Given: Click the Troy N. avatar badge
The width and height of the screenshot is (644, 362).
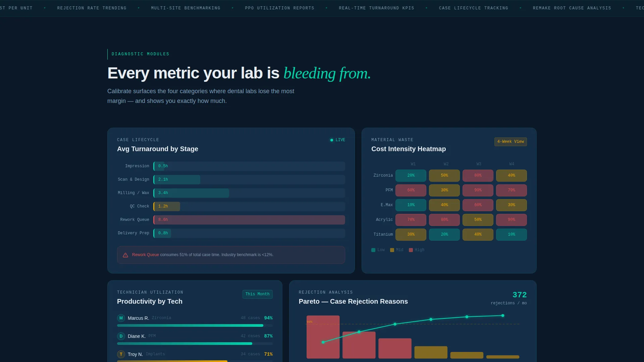Looking at the screenshot, I should coord(121,354).
